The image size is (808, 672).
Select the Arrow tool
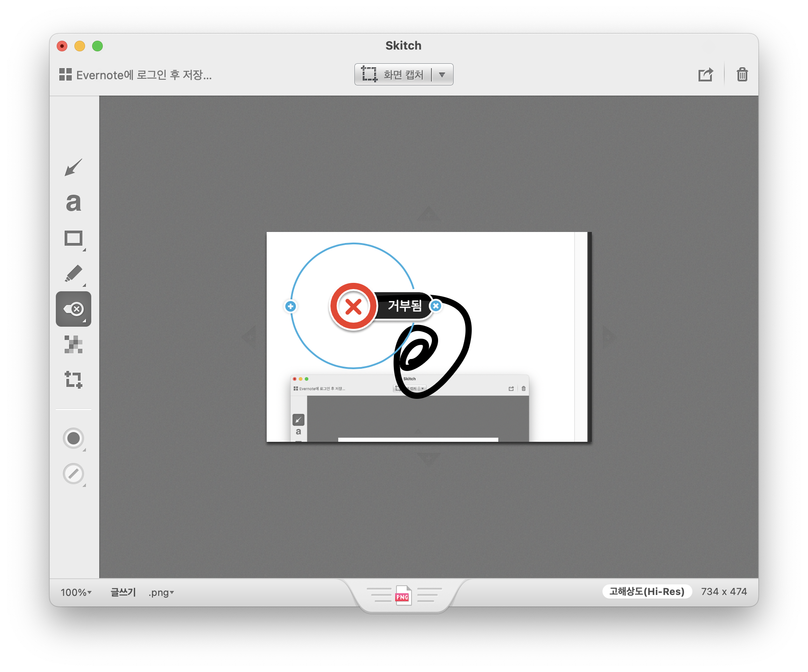[74, 167]
